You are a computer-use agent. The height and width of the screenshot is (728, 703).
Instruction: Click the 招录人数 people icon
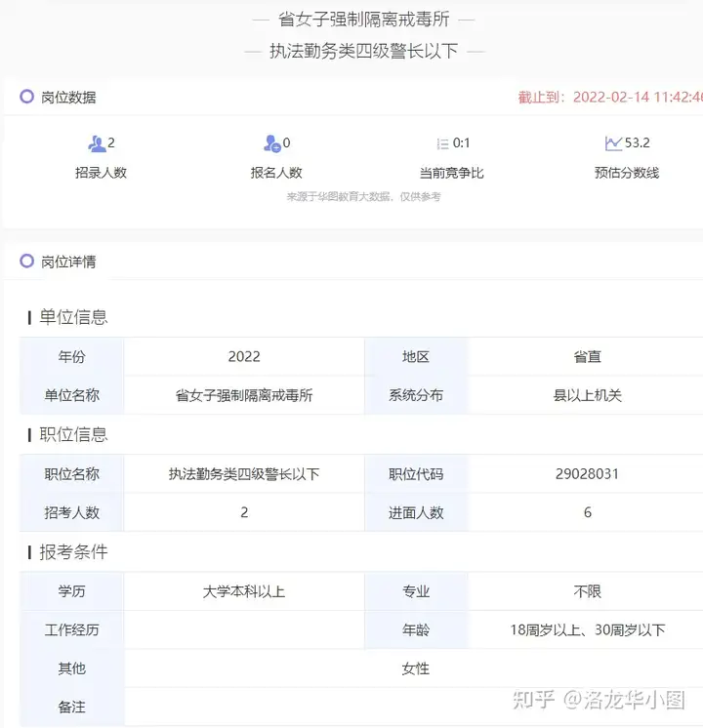pyautogui.click(x=97, y=143)
